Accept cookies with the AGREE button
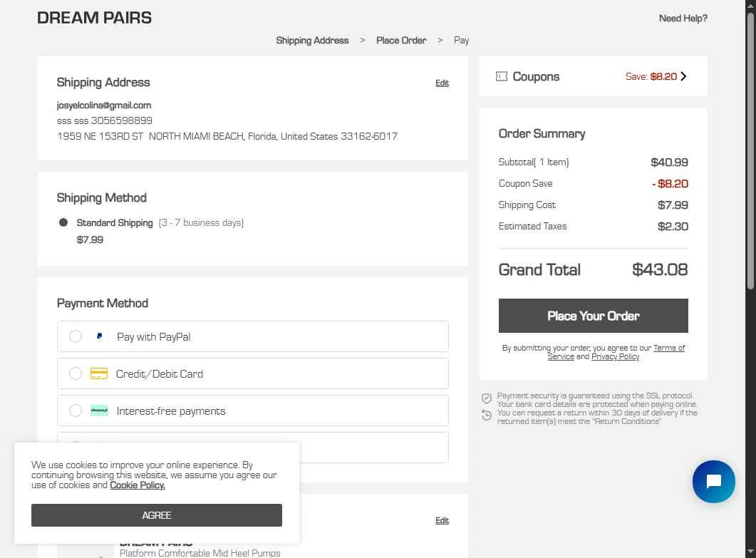This screenshot has width=756, height=558. point(157,515)
